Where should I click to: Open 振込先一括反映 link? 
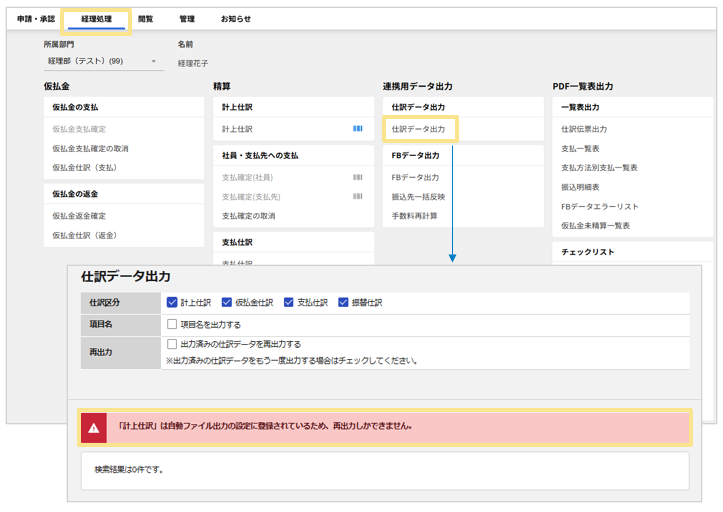tap(418, 197)
